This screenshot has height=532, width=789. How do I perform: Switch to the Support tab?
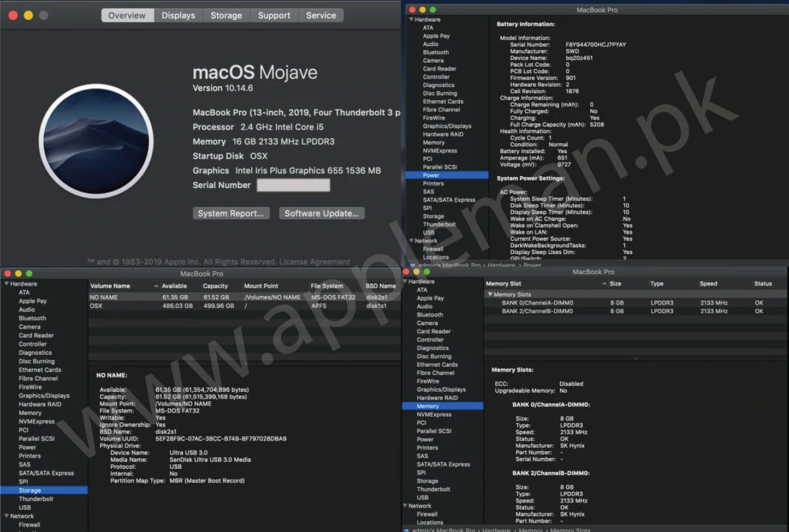(274, 15)
